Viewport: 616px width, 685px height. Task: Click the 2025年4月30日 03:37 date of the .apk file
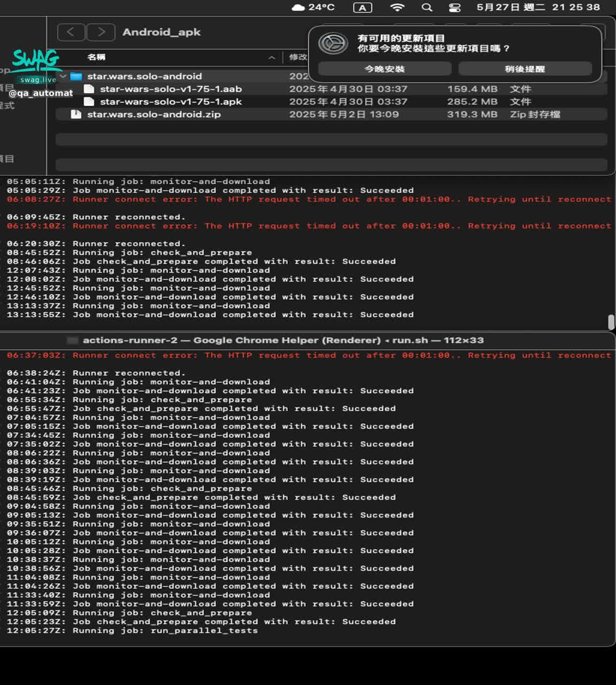tap(348, 102)
